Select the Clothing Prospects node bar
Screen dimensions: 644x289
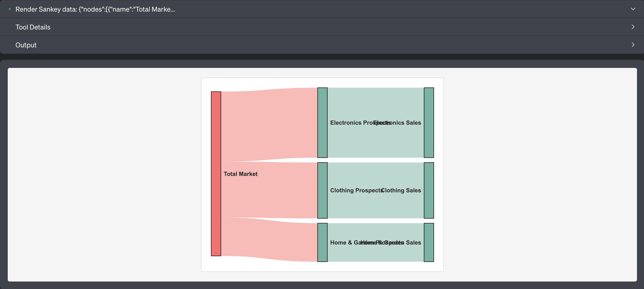point(322,190)
